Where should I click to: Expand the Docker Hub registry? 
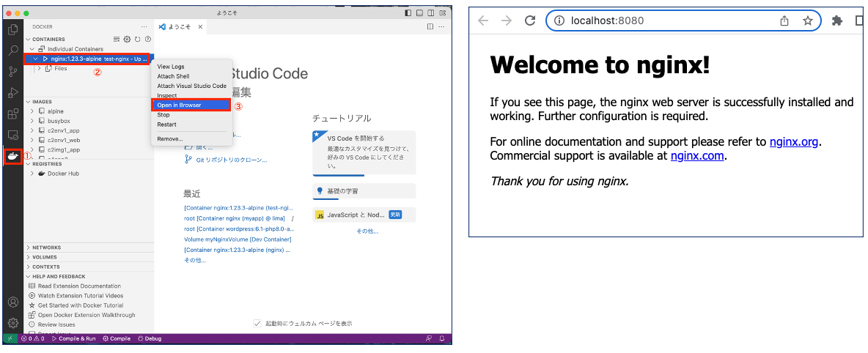point(32,173)
